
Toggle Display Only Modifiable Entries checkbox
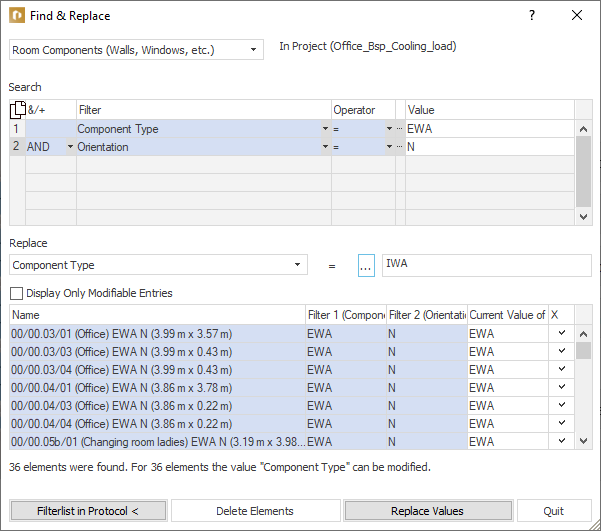pos(16,293)
